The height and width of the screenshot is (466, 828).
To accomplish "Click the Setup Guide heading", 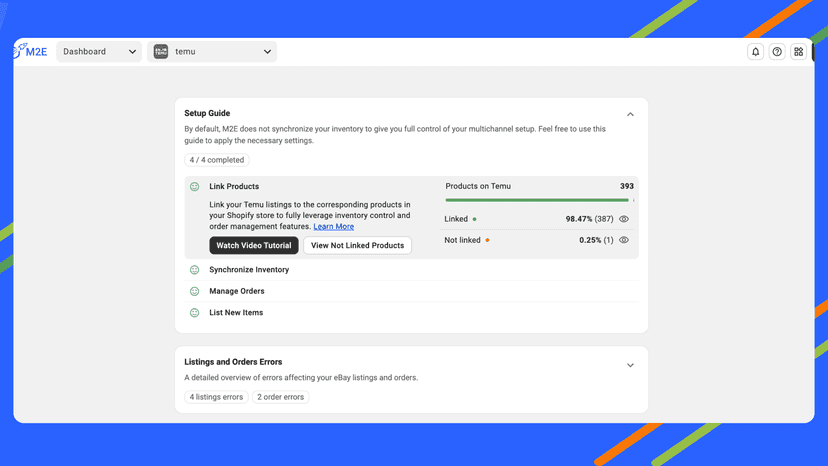I will click(207, 113).
